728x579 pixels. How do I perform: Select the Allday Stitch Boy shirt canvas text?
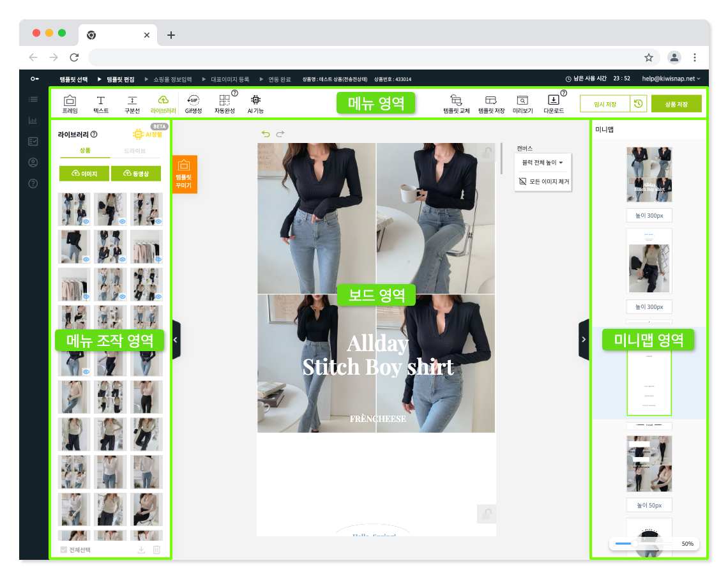[x=378, y=355]
